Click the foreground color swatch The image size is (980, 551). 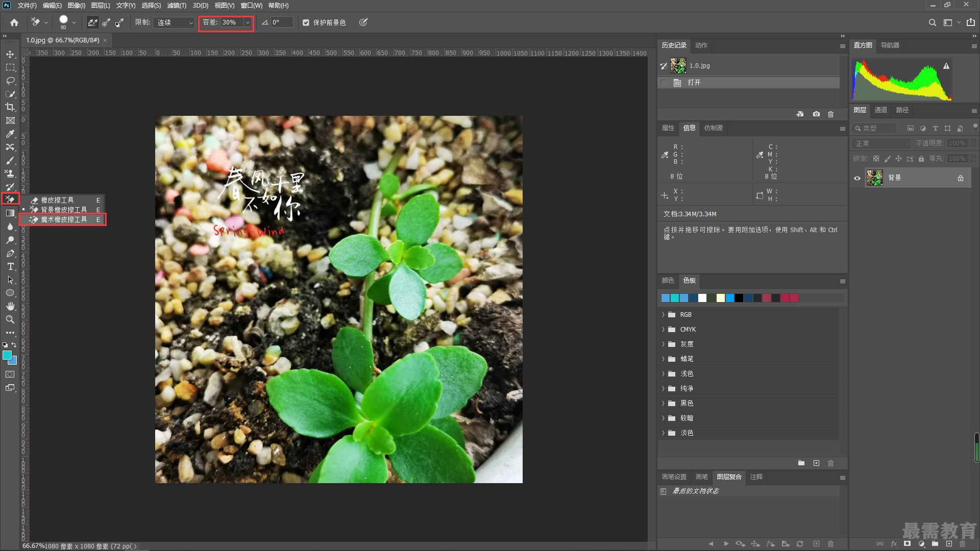coord(7,355)
